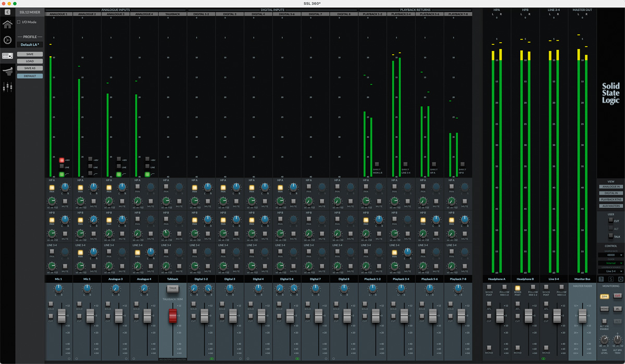Open the gear-shaped setup icon in the sidebar
Viewport: 625px width, 364px height.
point(7,40)
